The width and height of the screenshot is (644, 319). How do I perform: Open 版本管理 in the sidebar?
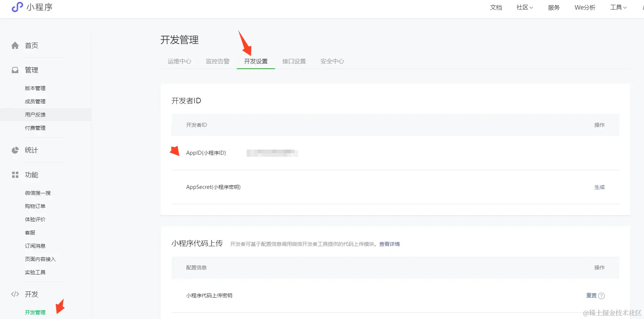click(35, 88)
